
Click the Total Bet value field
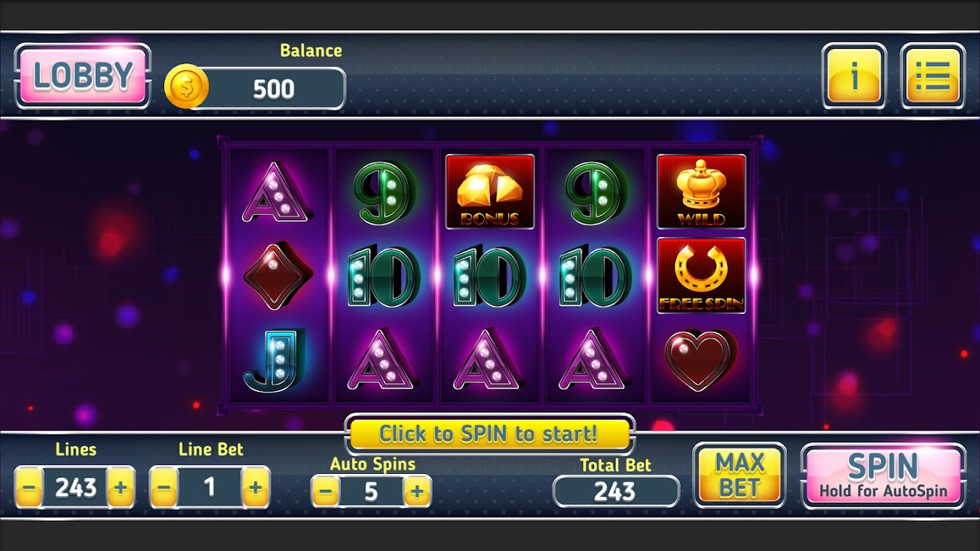[616, 491]
